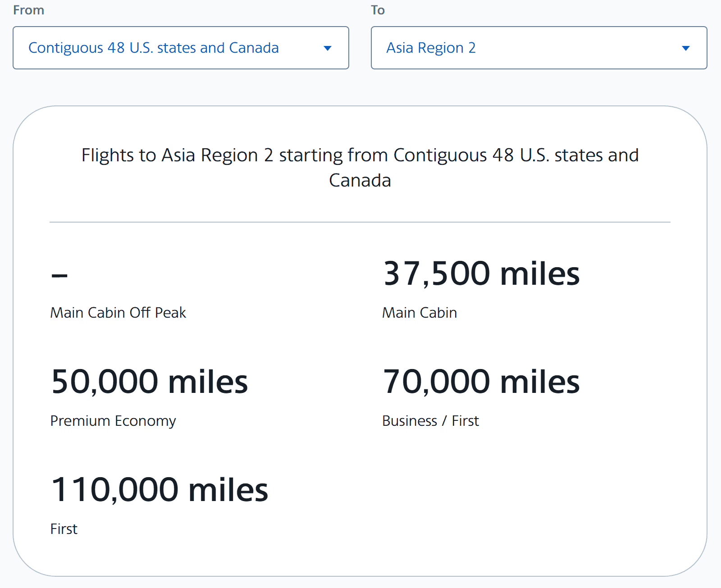Click the Premium Economy label
The width and height of the screenshot is (721, 588).
(x=113, y=421)
